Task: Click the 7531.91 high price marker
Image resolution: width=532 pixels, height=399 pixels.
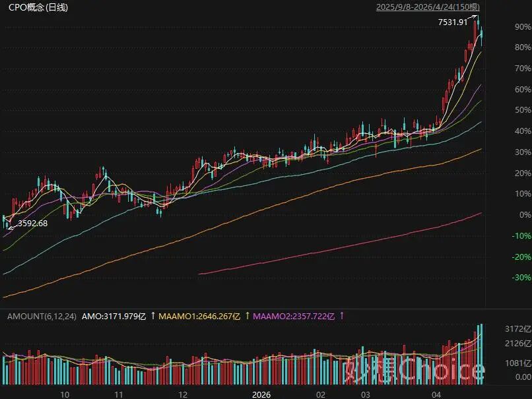Action: (453, 22)
